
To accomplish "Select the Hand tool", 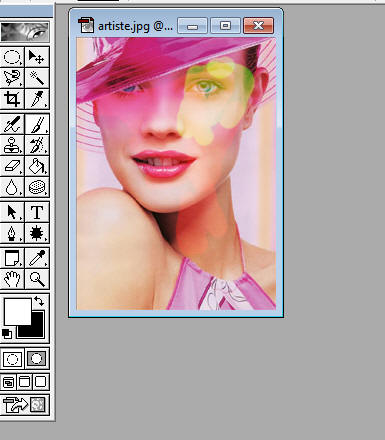I will tap(12, 279).
